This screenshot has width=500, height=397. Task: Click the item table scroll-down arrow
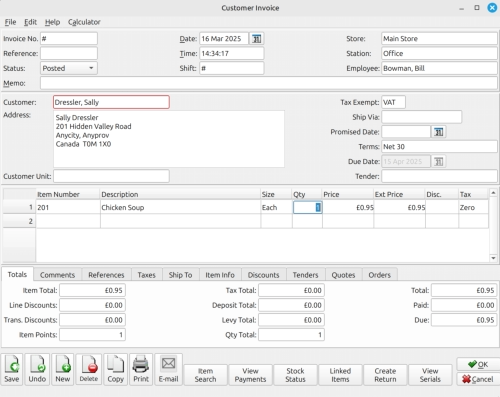click(x=493, y=258)
